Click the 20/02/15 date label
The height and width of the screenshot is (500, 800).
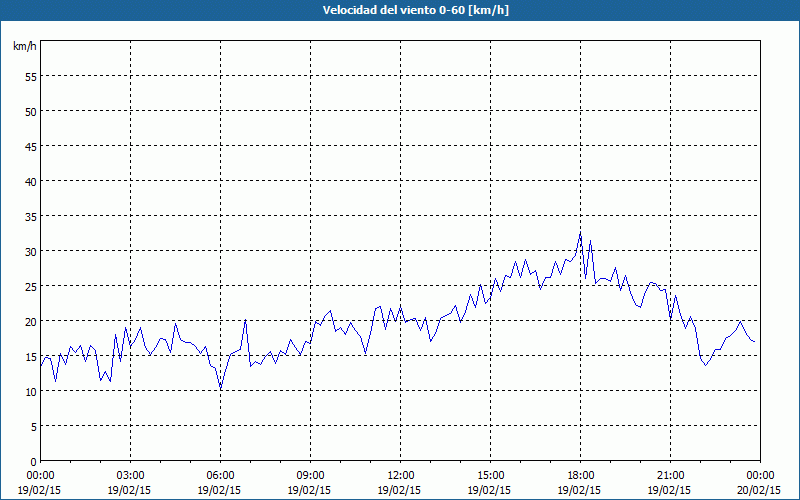tap(759, 490)
